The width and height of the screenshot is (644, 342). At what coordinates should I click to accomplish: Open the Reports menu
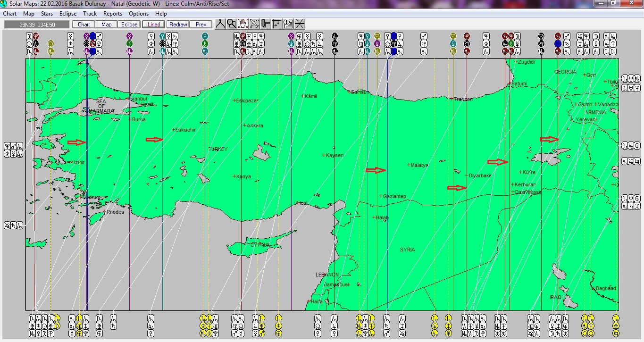click(x=113, y=14)
